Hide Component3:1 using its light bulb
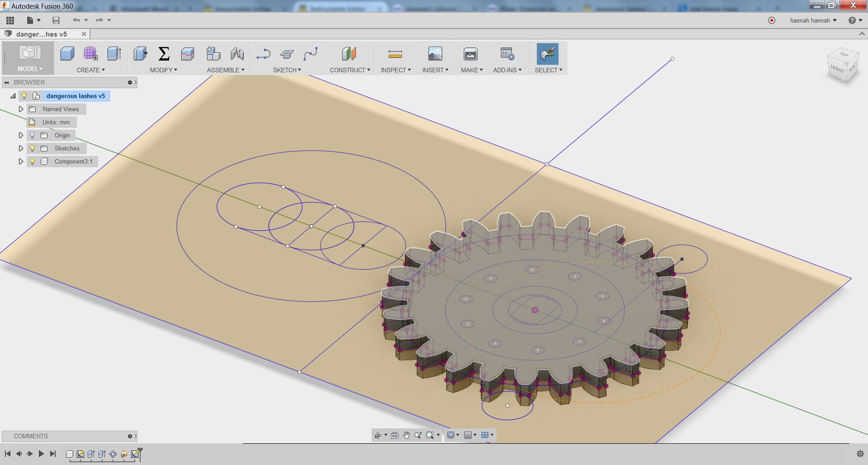 click(32, 161)
